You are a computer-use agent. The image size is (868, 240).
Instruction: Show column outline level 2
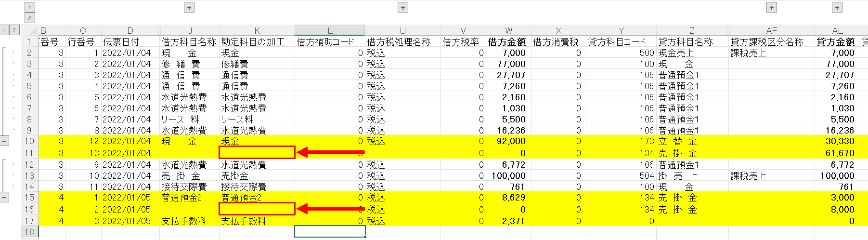click(x=29, y=18)
